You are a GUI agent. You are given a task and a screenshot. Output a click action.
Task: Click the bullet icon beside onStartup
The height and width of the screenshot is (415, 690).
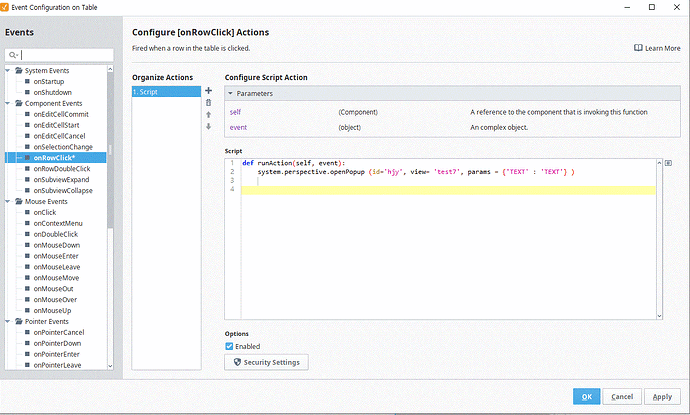click(27, 81)
